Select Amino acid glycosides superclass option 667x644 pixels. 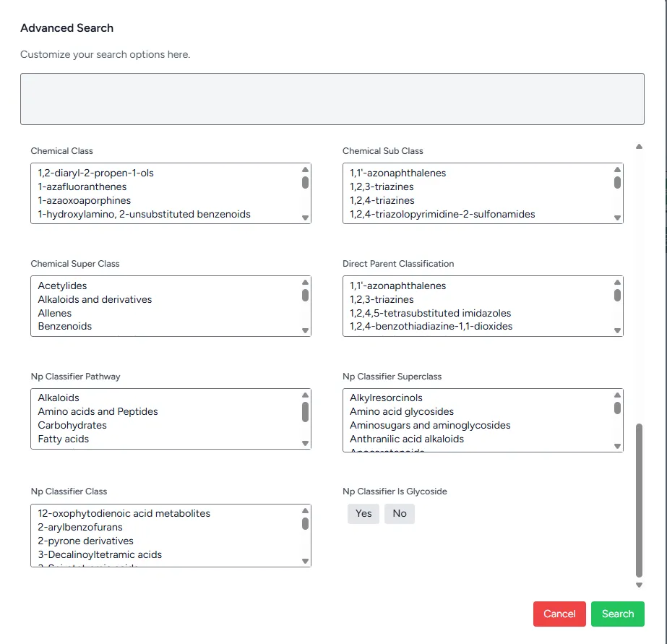pos(402,411)
